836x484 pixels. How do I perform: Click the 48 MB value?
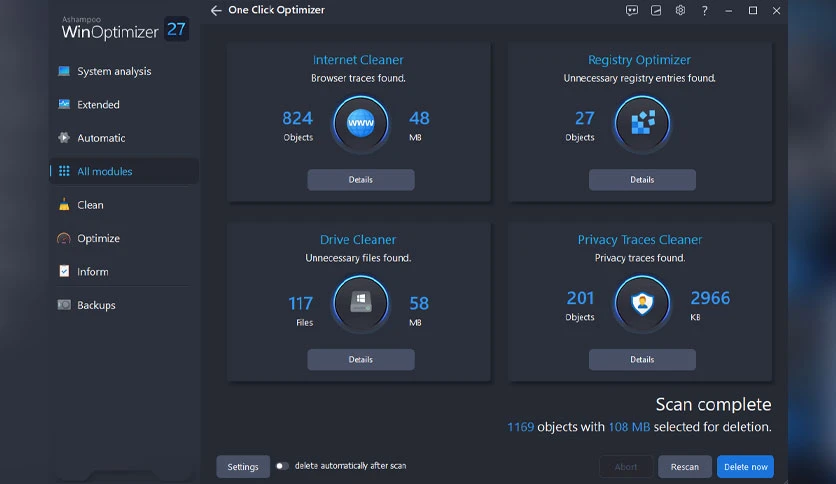tap(419, 126)
